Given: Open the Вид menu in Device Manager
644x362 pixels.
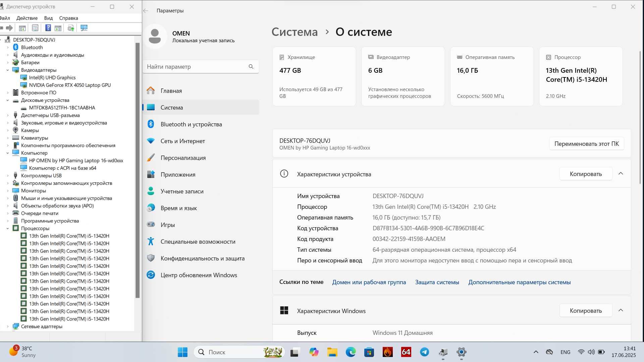Looking at the screenshot, I should coord(48,18).
